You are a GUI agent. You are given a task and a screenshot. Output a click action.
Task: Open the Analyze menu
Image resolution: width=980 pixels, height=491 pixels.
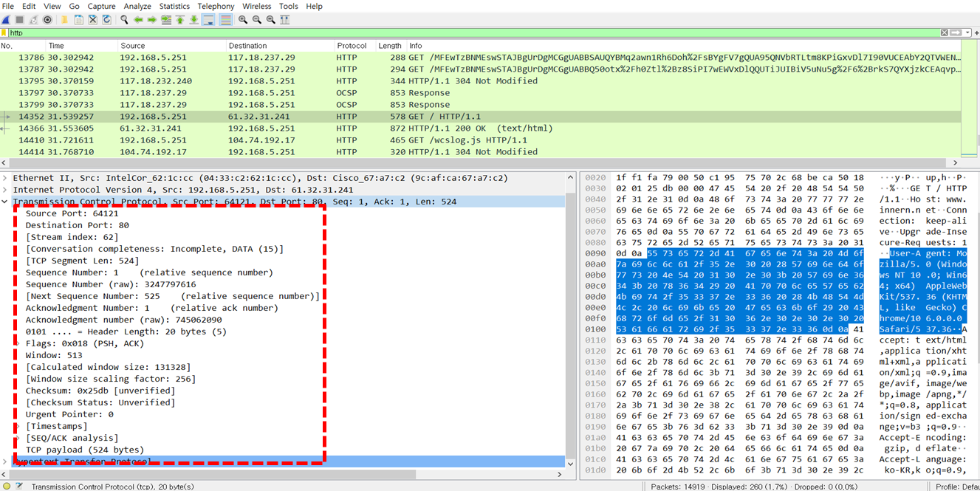point(137,6)
